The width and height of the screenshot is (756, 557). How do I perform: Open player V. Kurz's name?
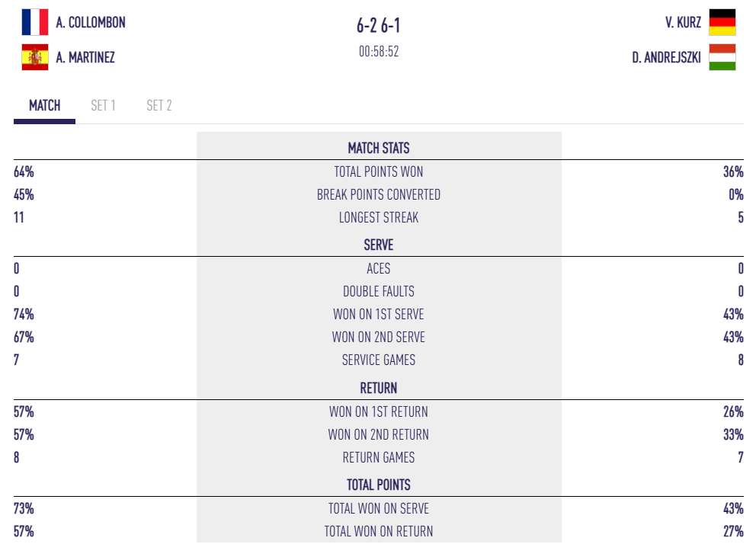(683, 23)
